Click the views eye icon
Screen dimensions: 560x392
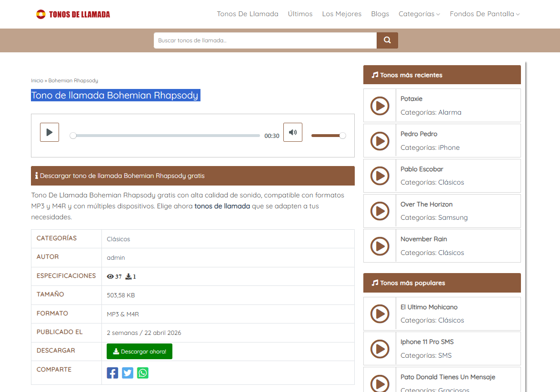coord(110,276)
